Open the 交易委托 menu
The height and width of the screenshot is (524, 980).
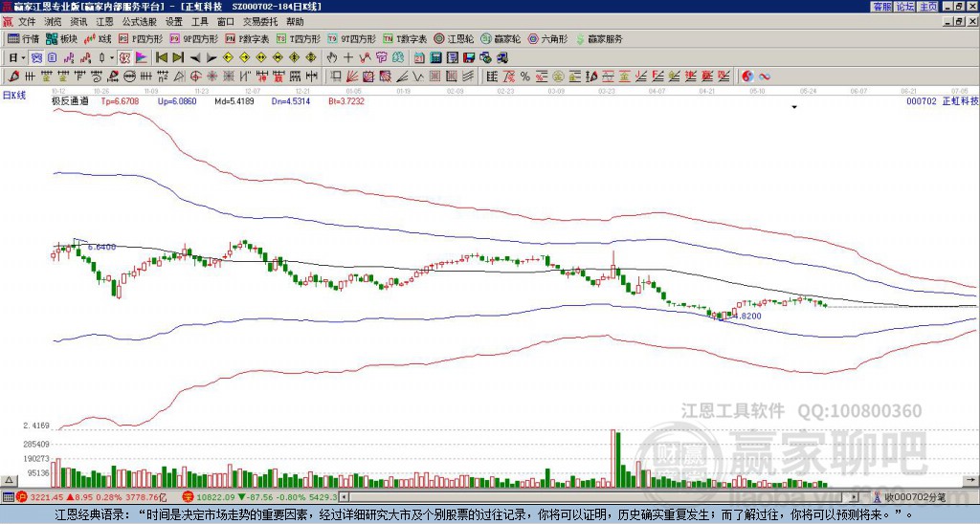(260, 22)
